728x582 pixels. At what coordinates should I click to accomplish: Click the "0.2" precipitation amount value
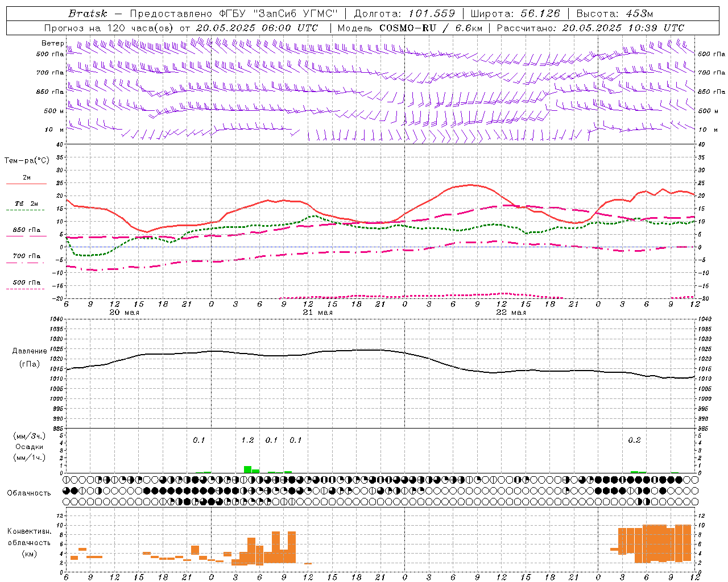click(x=634, y=440)
